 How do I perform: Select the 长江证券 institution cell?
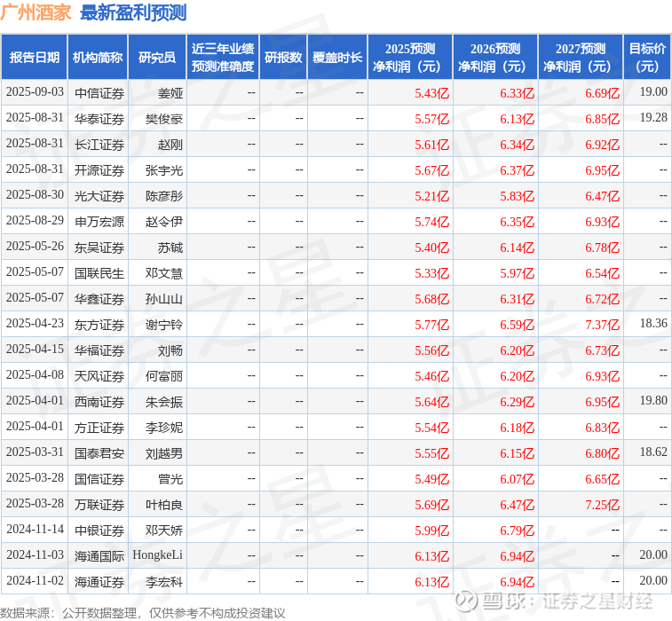click(99, 145)
